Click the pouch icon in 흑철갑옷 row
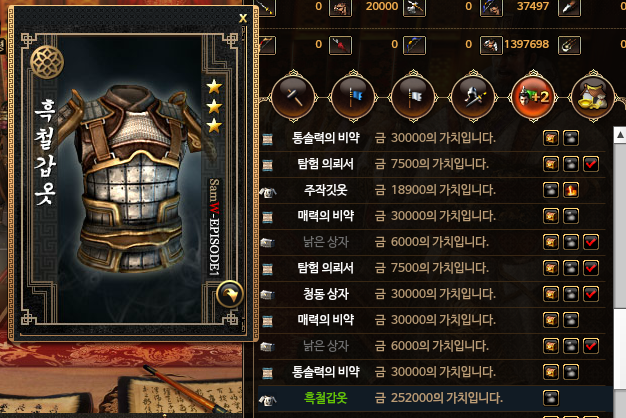Screen dimensions: 626x418 [551, 398]
